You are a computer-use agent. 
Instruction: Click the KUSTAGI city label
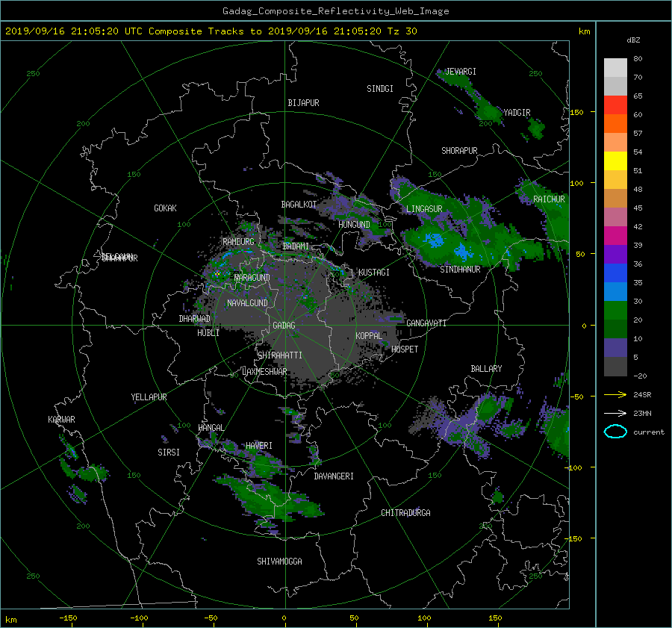click(x=374, y=273)
